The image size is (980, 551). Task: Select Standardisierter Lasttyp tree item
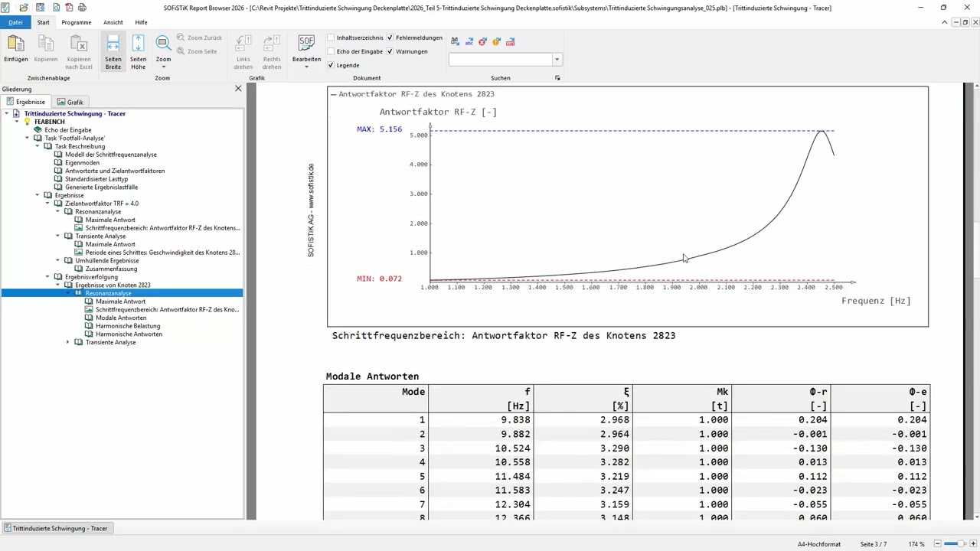96,179
